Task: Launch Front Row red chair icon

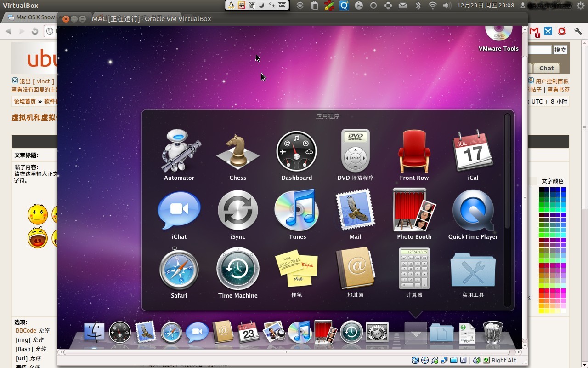Action: click(x=414, y=151)
